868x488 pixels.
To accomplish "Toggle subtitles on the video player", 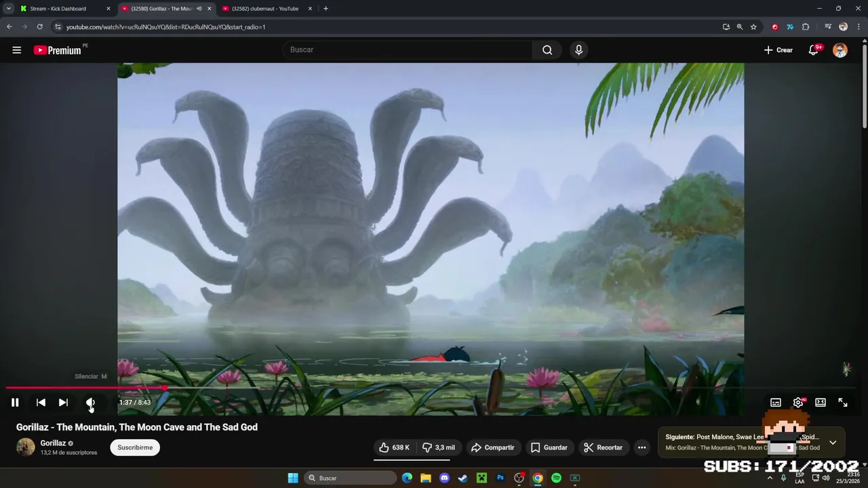I will coord(776,403).
